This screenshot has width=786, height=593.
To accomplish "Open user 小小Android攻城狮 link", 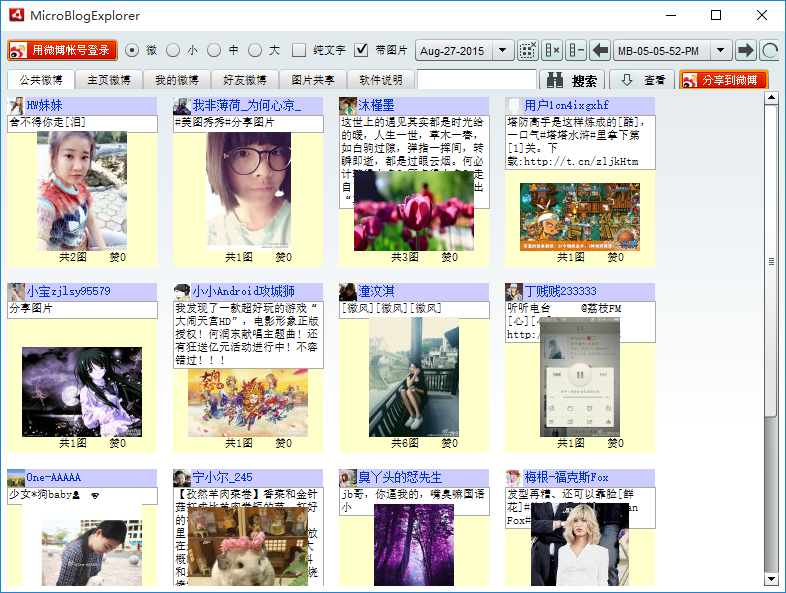I will pos(243,291).
